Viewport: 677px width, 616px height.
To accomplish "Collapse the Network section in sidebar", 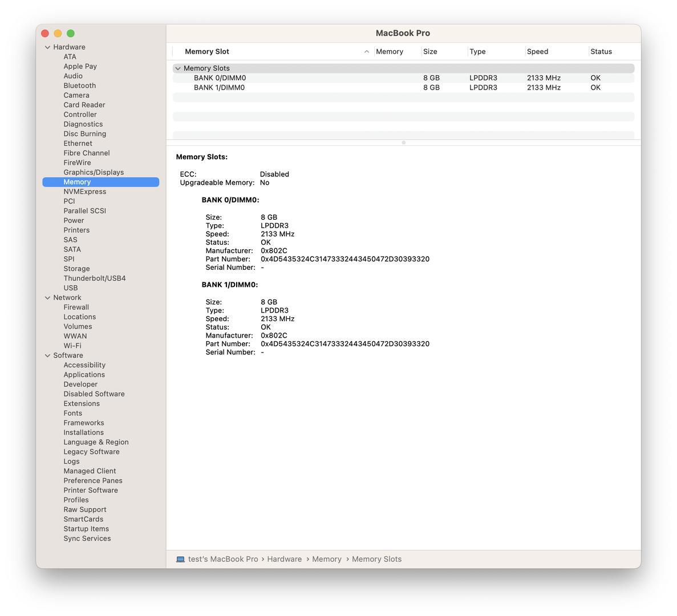I will pos(47,297).
